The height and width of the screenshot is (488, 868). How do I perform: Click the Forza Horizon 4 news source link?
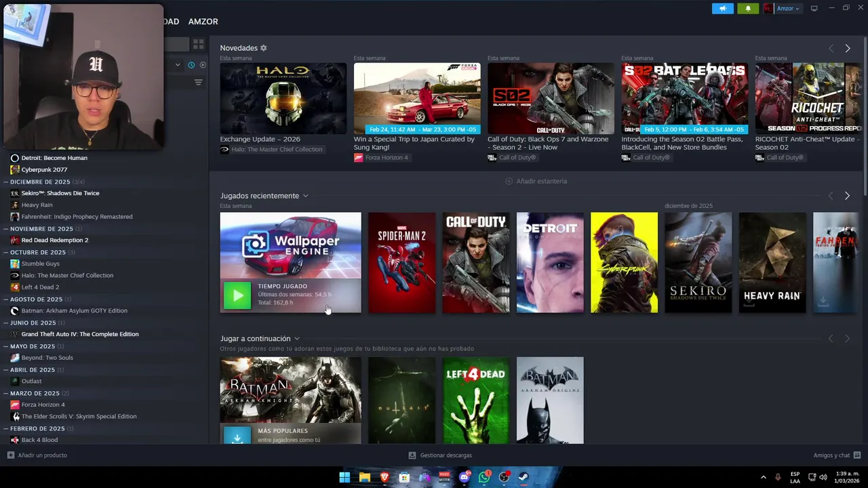tap(381, 157)
